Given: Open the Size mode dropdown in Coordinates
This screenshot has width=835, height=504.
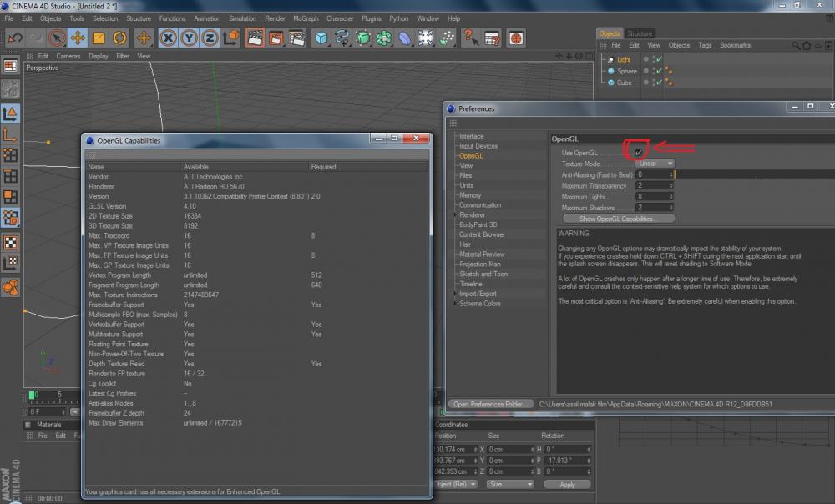Looking at the screenshot, I should [x=510, y=484].
